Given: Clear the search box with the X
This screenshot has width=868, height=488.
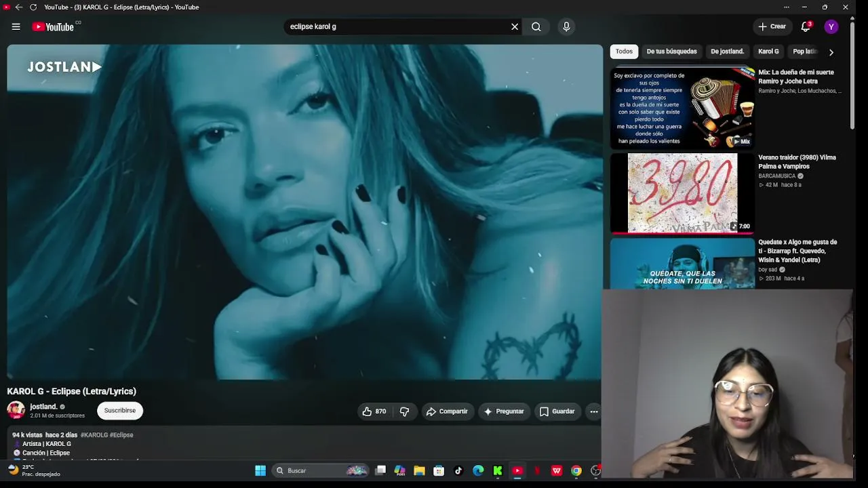Looking at the screenshot, I should coord(515,26).
